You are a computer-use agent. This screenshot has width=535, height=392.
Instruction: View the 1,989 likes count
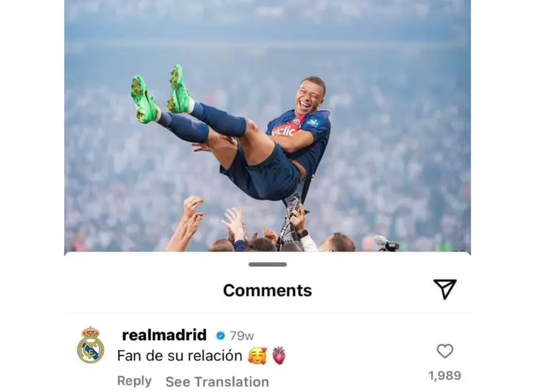coord(445,376)
